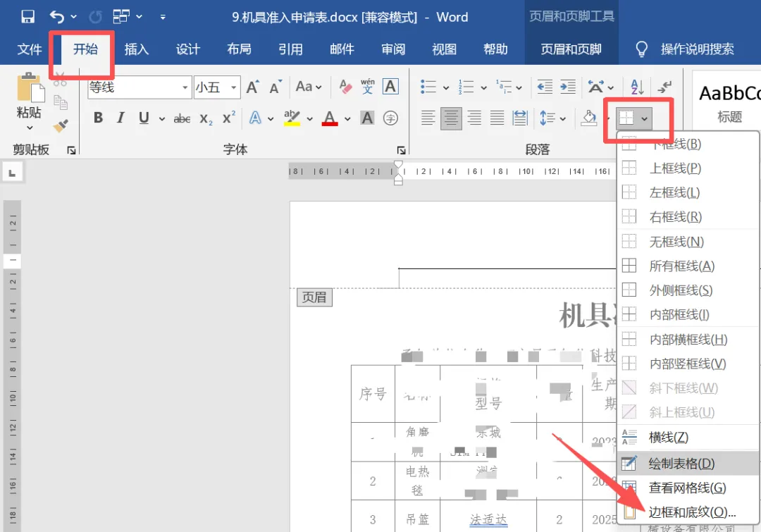Open the 帮助 tab
Viewport: 761px width, 532px height.
click(495, 49)
